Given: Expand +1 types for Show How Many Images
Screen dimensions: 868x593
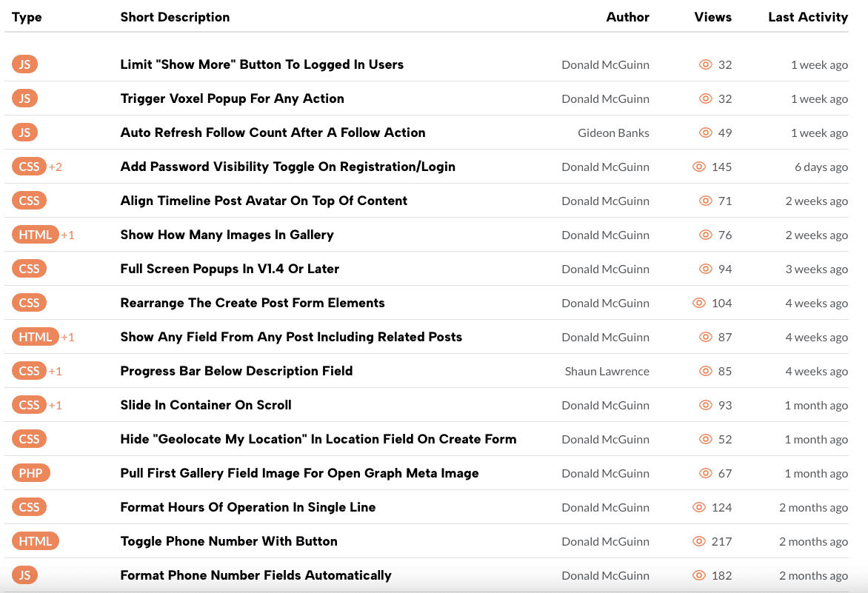Looking at the screenshot, I should 68,235.
